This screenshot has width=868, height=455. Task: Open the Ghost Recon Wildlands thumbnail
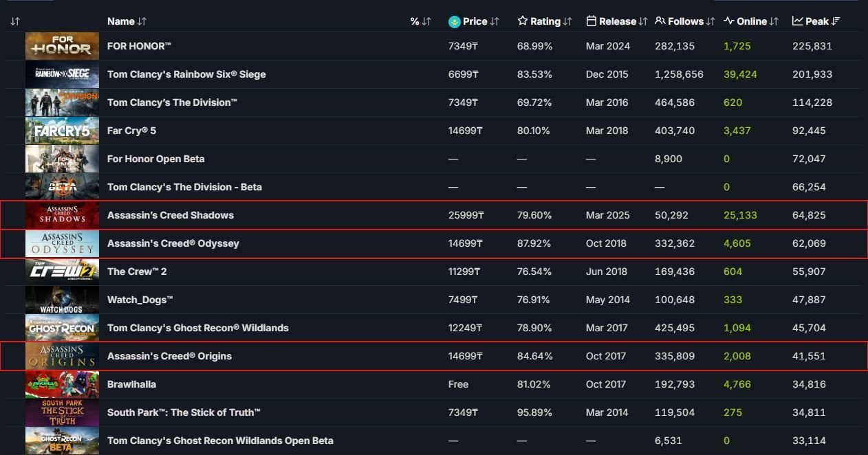[62, 328]
